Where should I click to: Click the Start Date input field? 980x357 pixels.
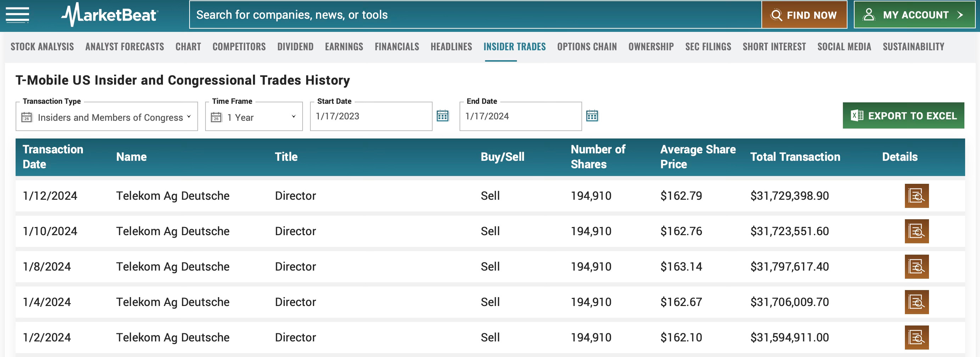click(371, 116)
